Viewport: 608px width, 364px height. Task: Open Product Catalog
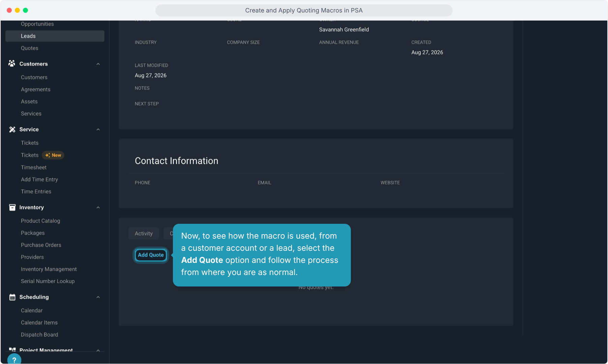[40, 221]
